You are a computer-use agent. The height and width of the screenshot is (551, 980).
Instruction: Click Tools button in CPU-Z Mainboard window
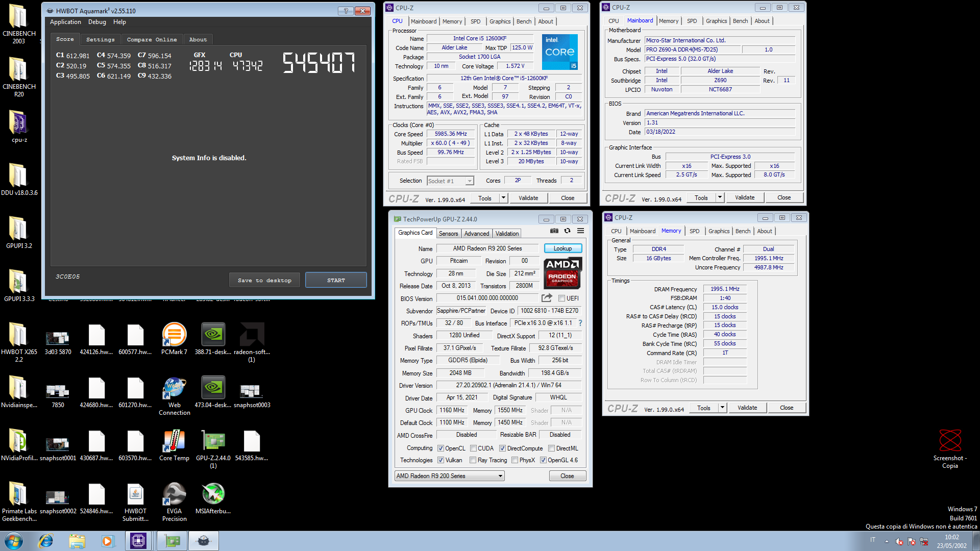tap(701, 197)
